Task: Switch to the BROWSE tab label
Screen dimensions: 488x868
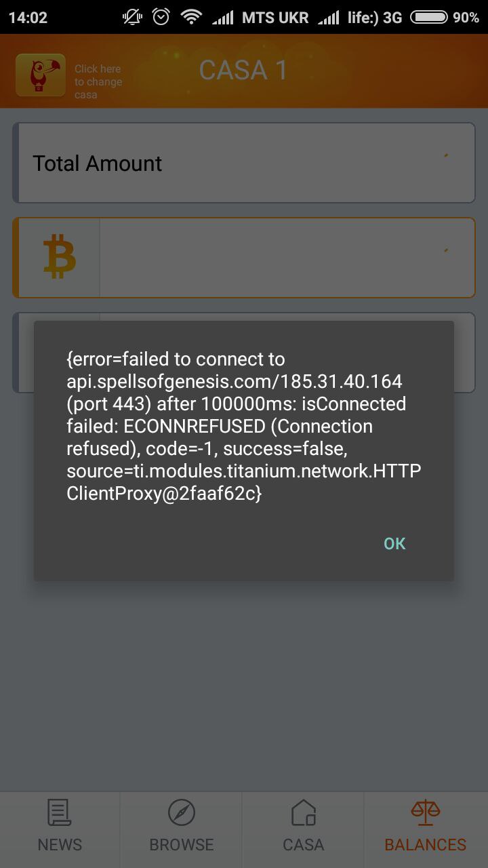Action: point(182,844)
